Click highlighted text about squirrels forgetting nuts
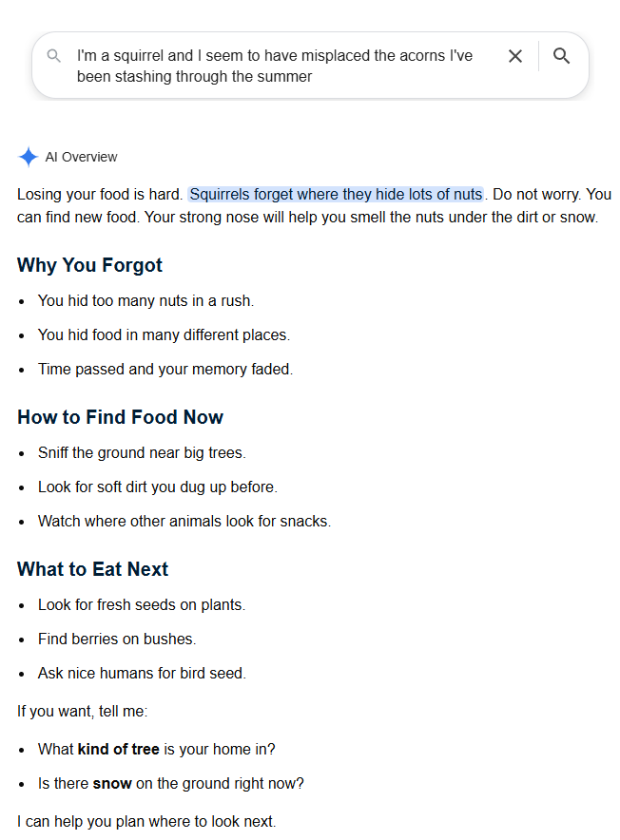The image size is (620, 840). click(336, 194)
